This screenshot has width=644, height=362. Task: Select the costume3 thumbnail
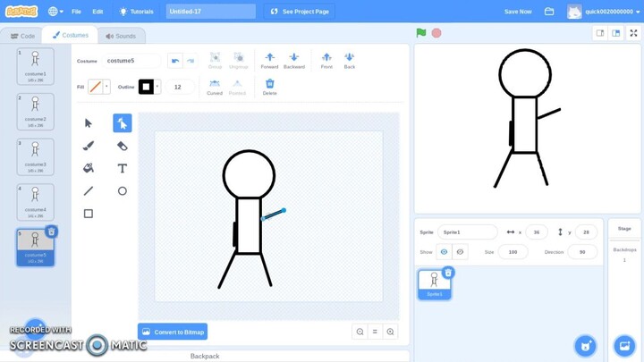36,156
